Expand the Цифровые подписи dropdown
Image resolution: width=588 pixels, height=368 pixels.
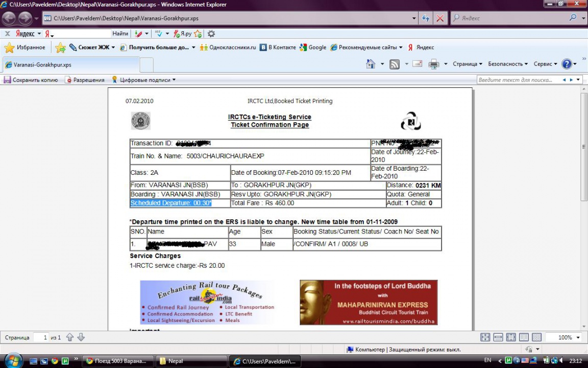coord(143,80)
